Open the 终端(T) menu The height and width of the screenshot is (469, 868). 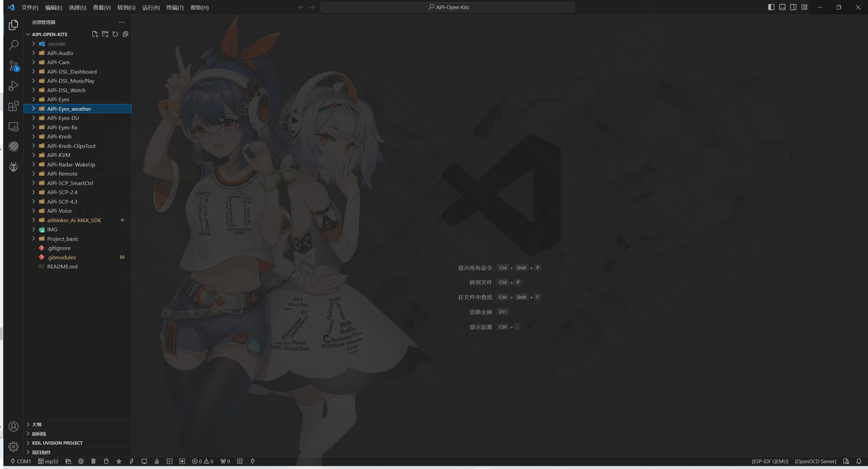[175, 7]
